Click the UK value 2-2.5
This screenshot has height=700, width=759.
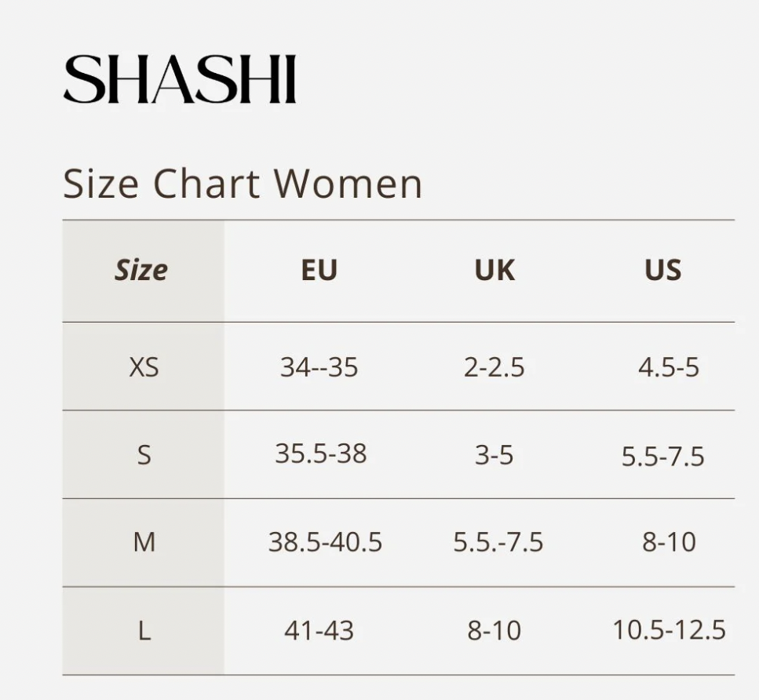point(494,367)
